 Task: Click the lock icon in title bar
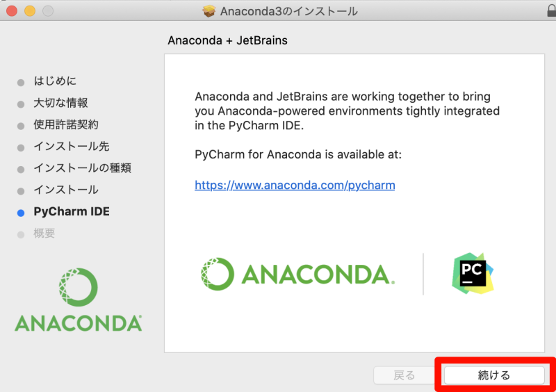coord(551,10)
